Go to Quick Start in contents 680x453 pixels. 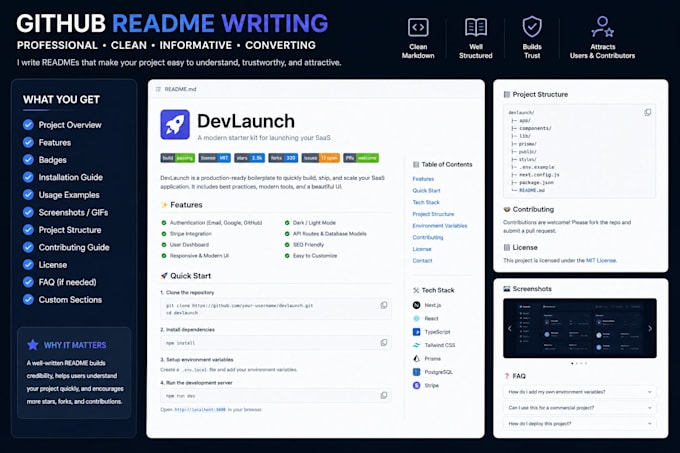click(x=426, y=190)
